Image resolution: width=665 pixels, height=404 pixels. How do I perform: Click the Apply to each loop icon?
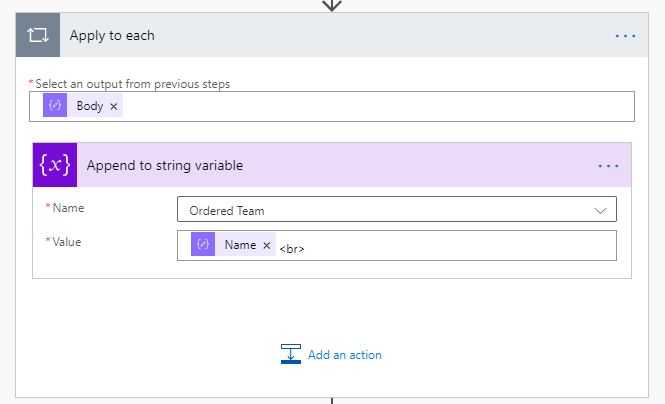coord(39,35)
